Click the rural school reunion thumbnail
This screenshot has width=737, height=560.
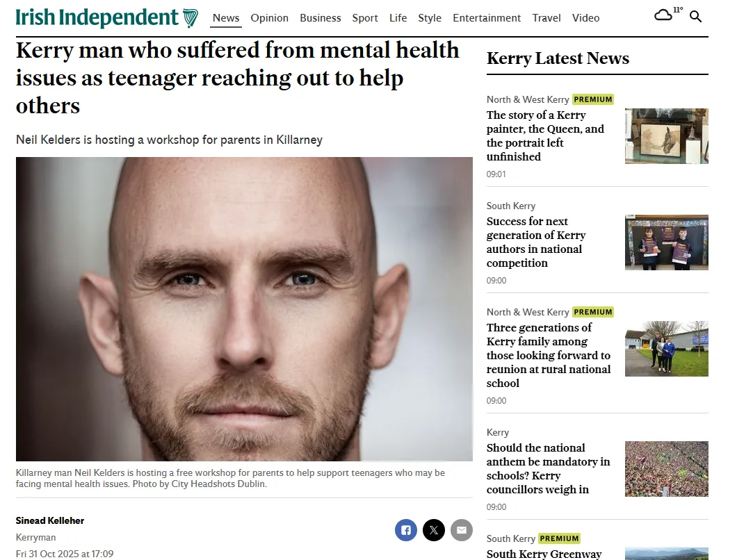coord(667,349)
